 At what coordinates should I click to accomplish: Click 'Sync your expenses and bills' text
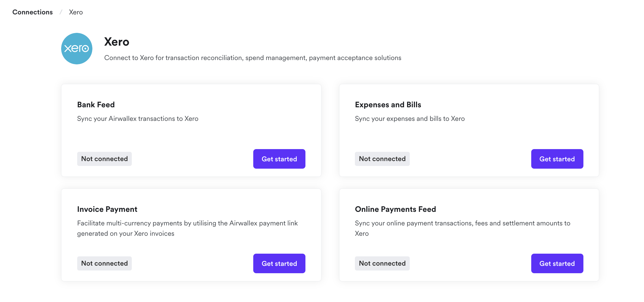(409, 119)
